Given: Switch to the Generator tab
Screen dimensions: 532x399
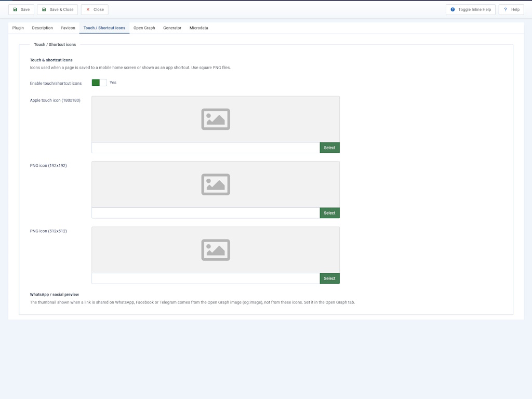Looking at the screenshot, I should [172, 28].
